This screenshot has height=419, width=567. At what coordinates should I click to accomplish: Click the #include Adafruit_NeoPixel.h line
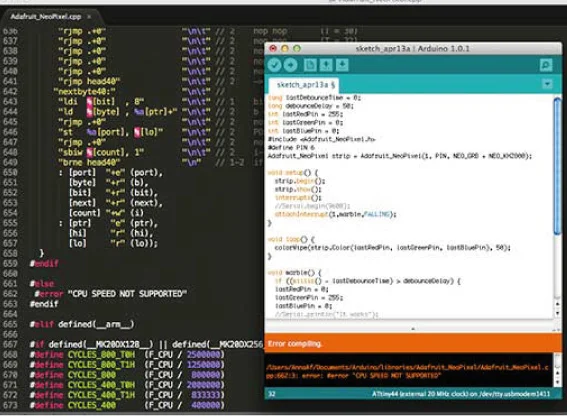[321, 139]
